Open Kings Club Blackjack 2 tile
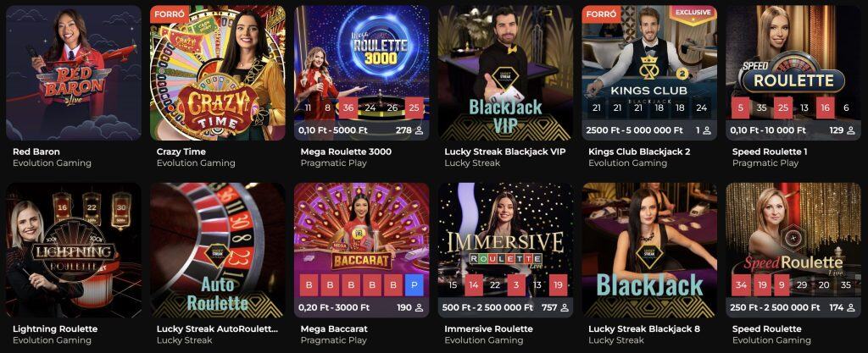868x353 pixels. (x=649, y=73)
